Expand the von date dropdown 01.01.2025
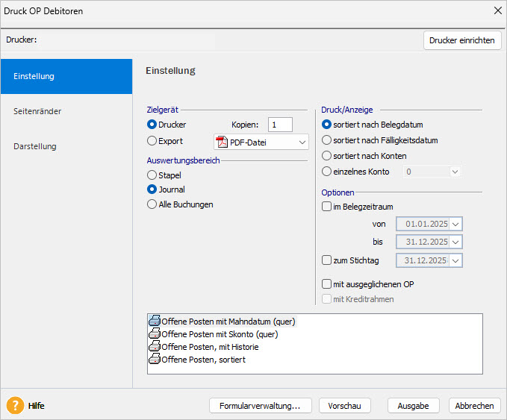Screen dimensions: 507x420 pos(456,223)
